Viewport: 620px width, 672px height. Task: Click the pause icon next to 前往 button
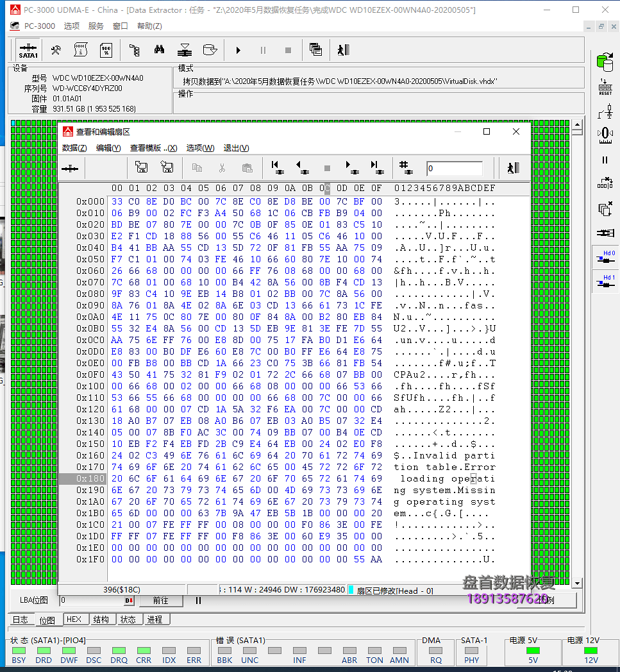coord(198,600)
